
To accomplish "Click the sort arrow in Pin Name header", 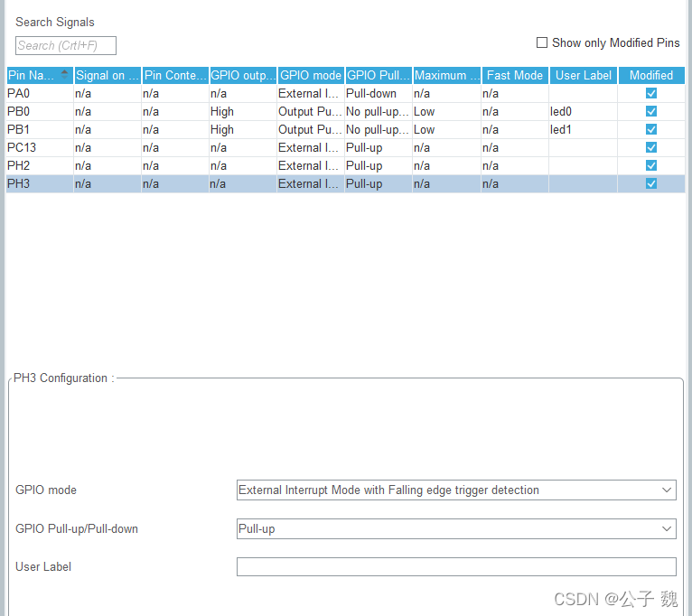I will tap(64, 75).
